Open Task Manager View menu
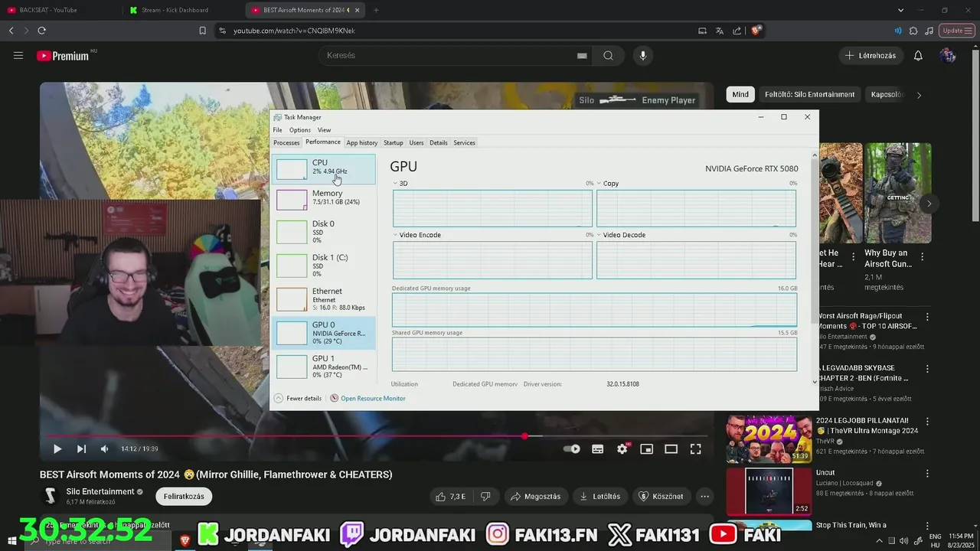The width and height of the screenshot is (980, 551). point(324,130)
